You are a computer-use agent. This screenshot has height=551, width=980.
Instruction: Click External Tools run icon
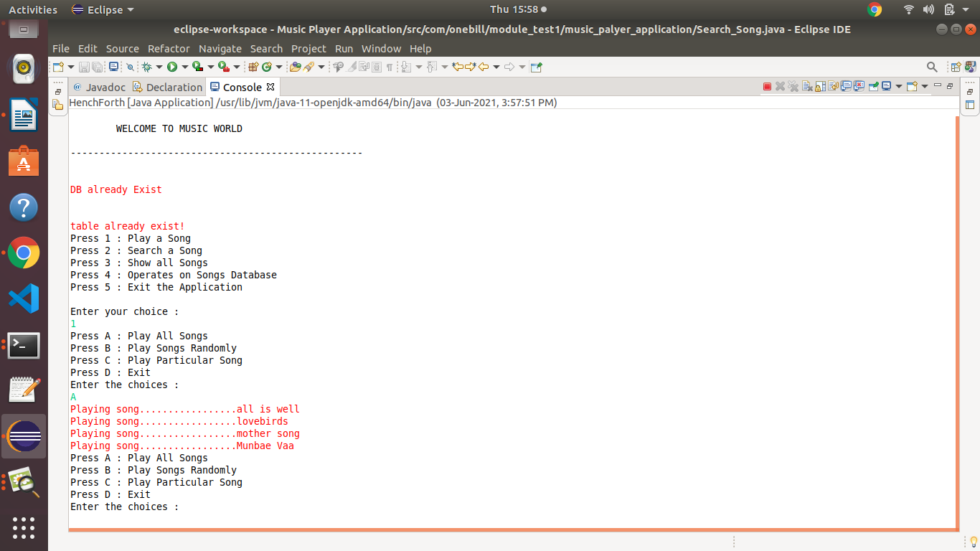223,67
